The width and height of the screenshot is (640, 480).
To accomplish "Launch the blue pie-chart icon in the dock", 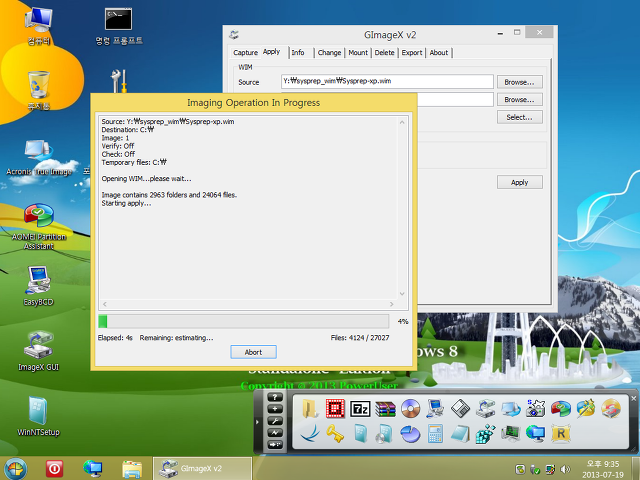I will [x=410, y=433].
